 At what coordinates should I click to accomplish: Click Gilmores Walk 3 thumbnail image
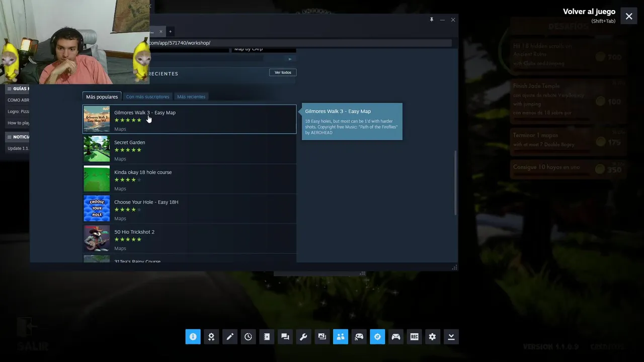click(97, 119)
